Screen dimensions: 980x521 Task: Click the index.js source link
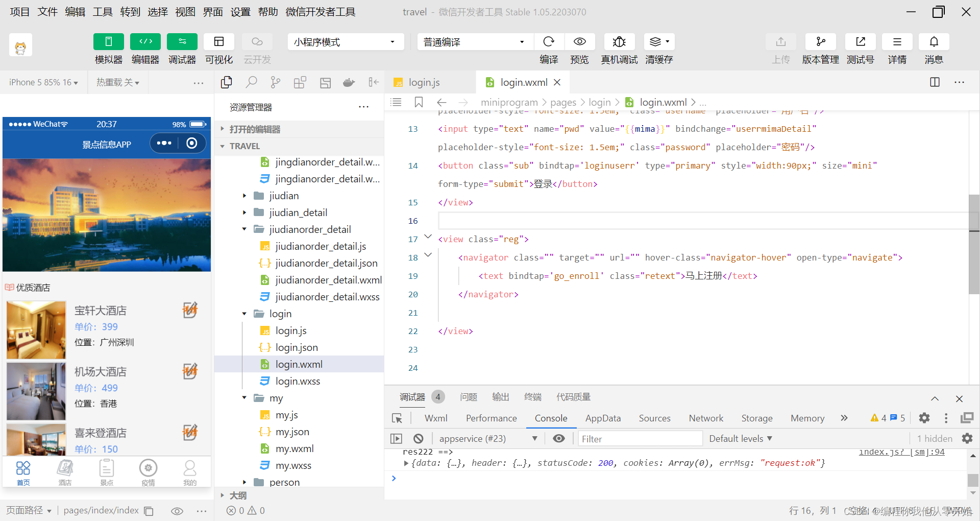coord(902,452)
